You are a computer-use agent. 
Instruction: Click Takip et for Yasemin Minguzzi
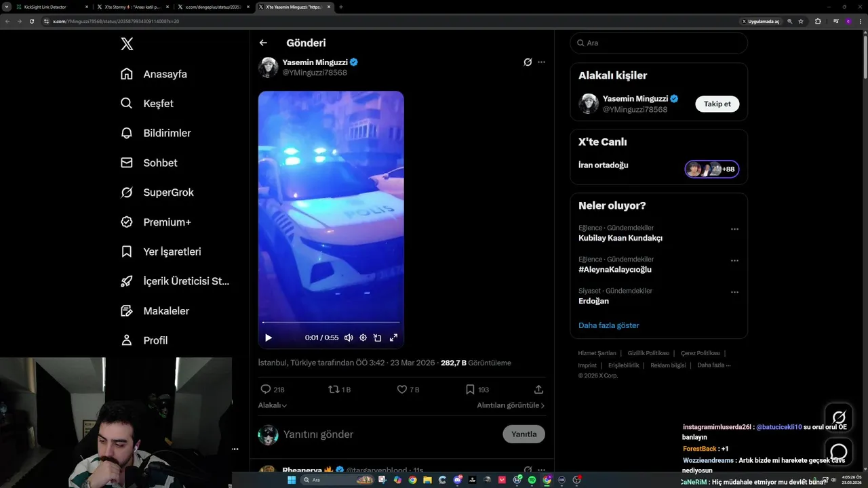pyautogui.click(x=717, y=104)
